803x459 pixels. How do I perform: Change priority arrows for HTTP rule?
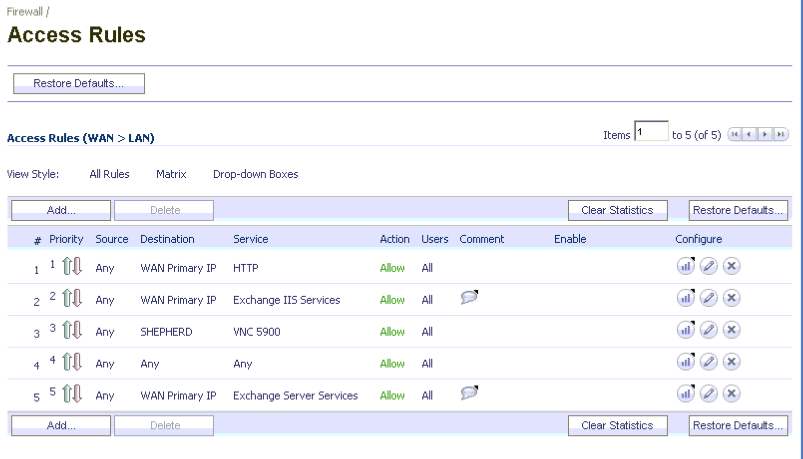coord(72,266)
